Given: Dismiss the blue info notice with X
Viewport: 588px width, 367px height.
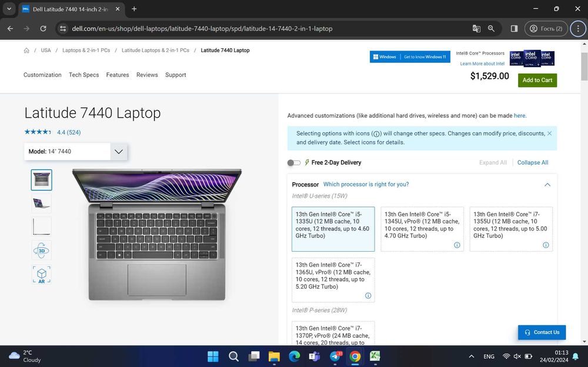Looking at the screenshot, I should coord(549,134).
